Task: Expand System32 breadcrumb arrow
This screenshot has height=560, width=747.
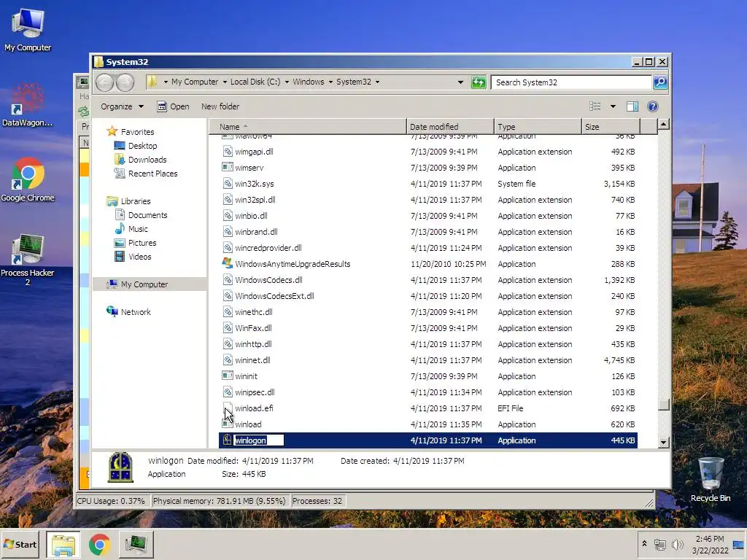Action: 377,82
